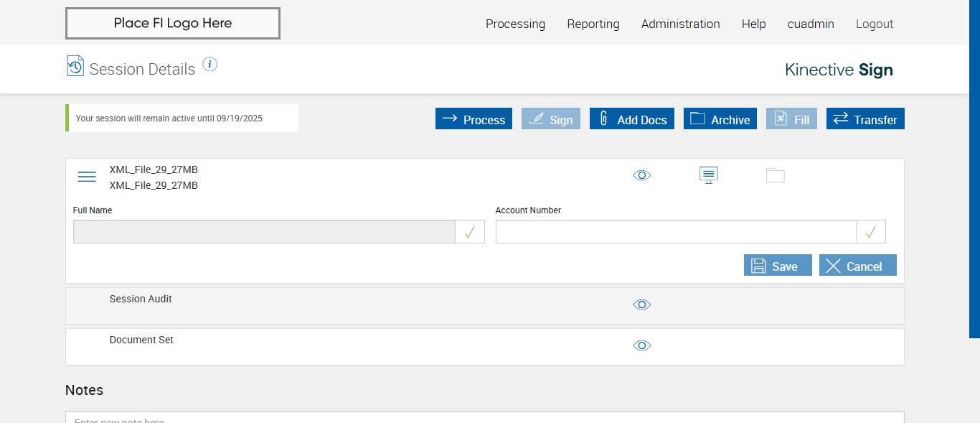Click the Kinective Sign brand text
Viewport: 980px width, 423px height.
coord(839,70)
